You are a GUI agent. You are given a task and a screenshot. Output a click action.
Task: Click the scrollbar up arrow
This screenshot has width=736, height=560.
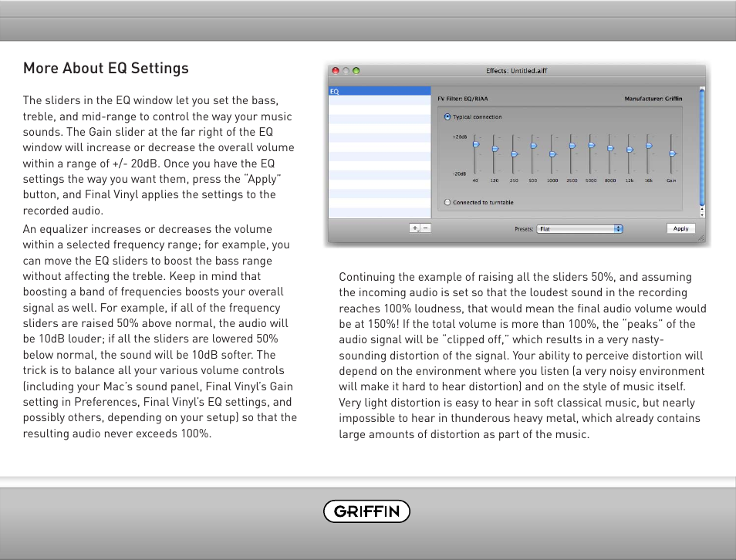point(702,209)
